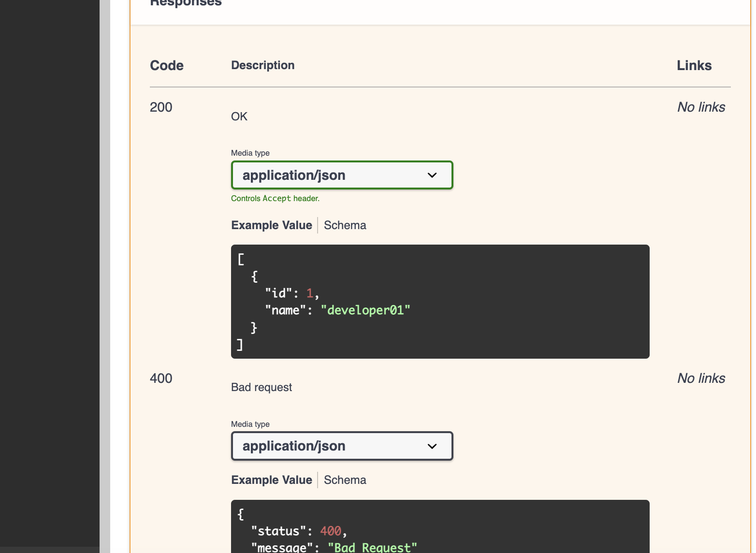Click the 400 status code label
The width and height of the screenshot is (756, 553).
point(160,378)
